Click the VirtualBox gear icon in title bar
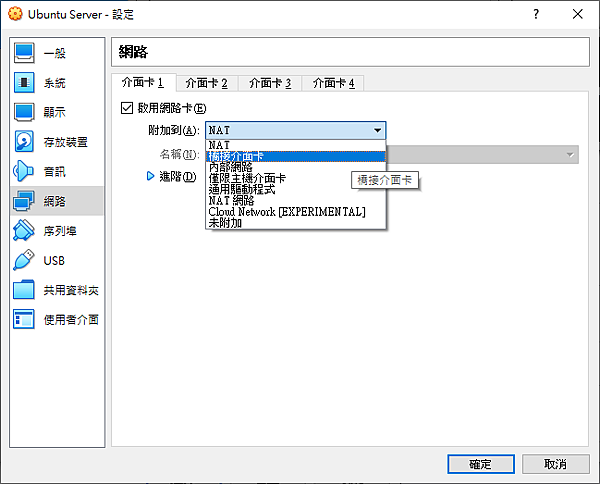Viewport: 600px width, 484px height. tap(15, 14)
